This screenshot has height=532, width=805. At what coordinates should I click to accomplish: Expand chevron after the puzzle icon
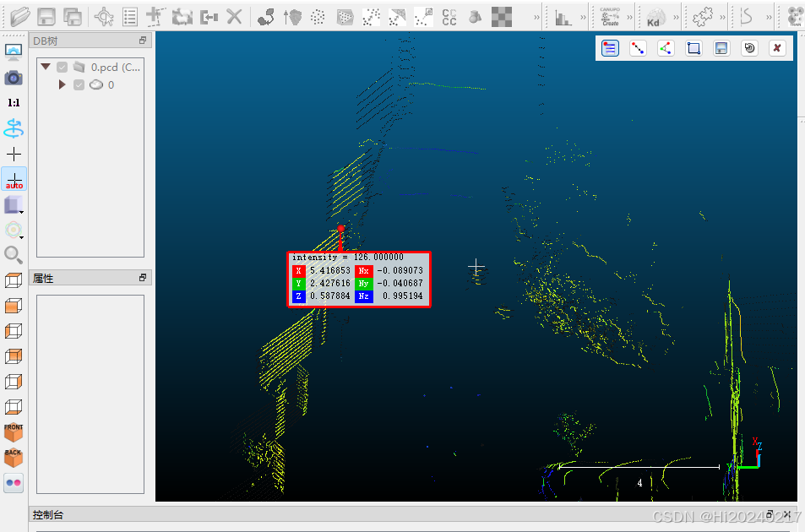[x=722, y=18]
